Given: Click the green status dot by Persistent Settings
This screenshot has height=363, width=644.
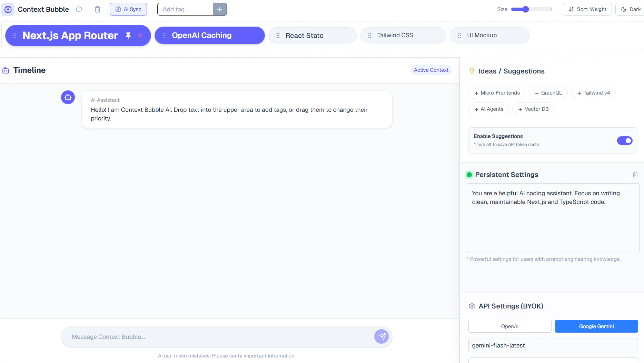Looking at the screenshot, I should coord(469,175).
